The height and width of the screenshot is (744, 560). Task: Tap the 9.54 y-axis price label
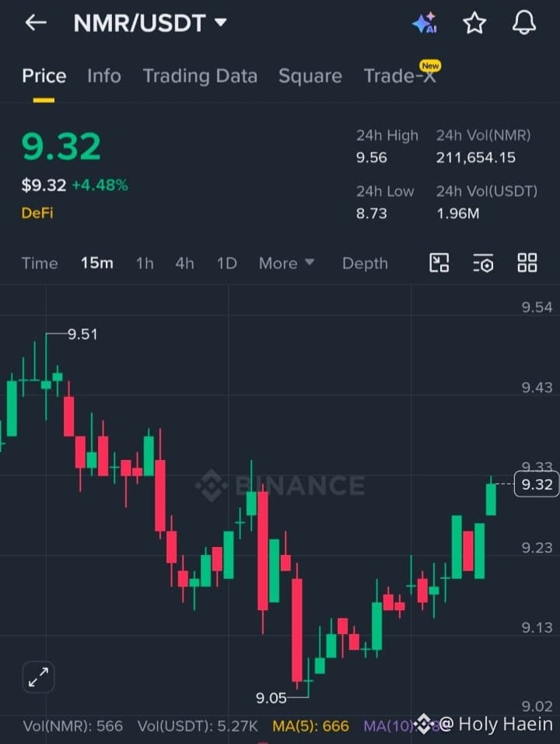(537, 307)
